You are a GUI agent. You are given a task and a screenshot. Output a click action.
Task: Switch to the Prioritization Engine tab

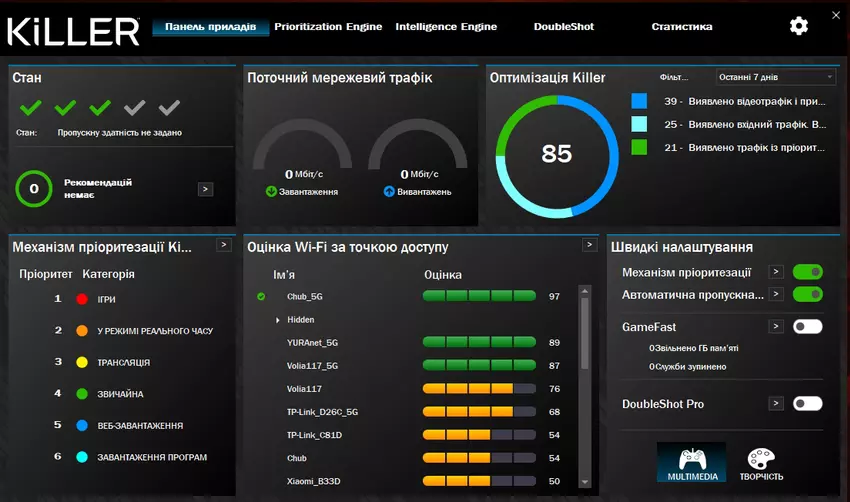point(328,27)
